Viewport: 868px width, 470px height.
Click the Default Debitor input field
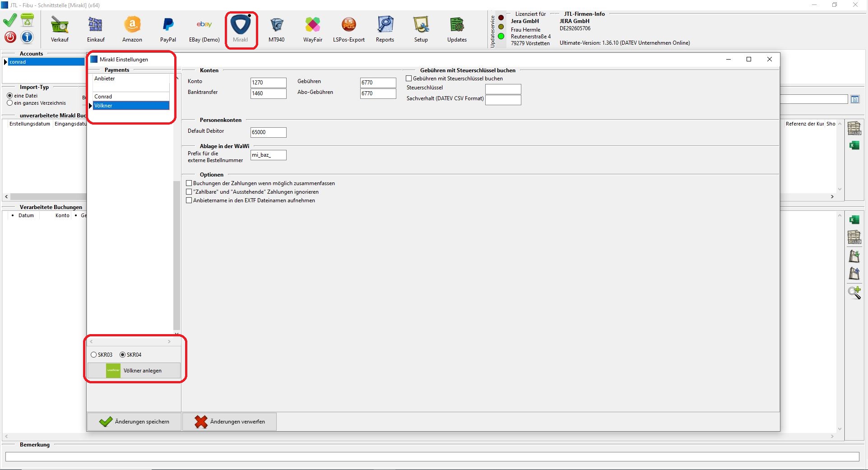(x=268, y=132)
